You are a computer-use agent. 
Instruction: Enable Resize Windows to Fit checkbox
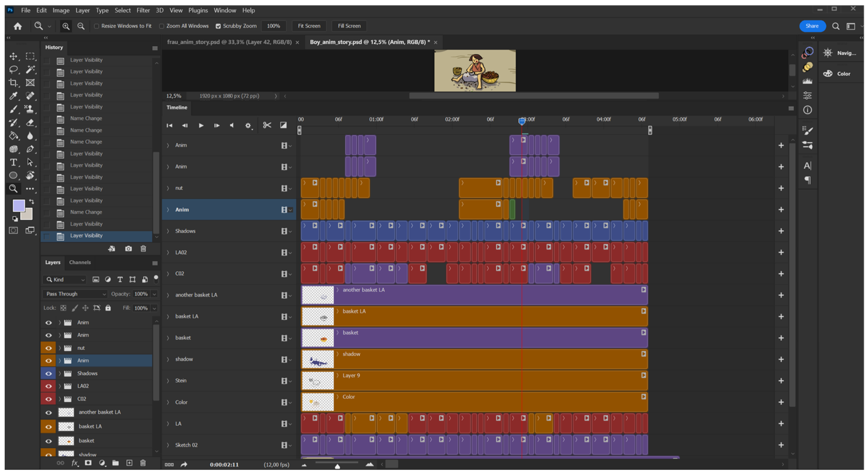pyautogui.click(x=97, y=26)
